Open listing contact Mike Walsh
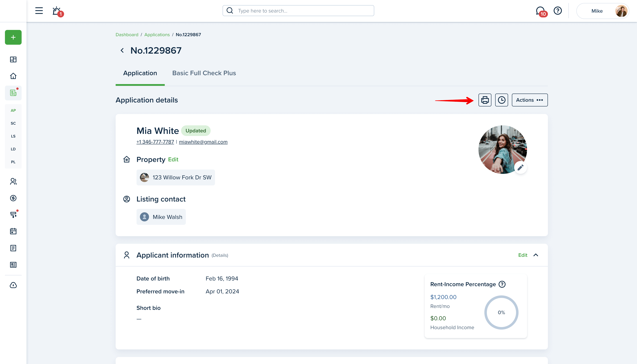The width and height of the screenshot is (637, 364). click(x=161, y=217)
